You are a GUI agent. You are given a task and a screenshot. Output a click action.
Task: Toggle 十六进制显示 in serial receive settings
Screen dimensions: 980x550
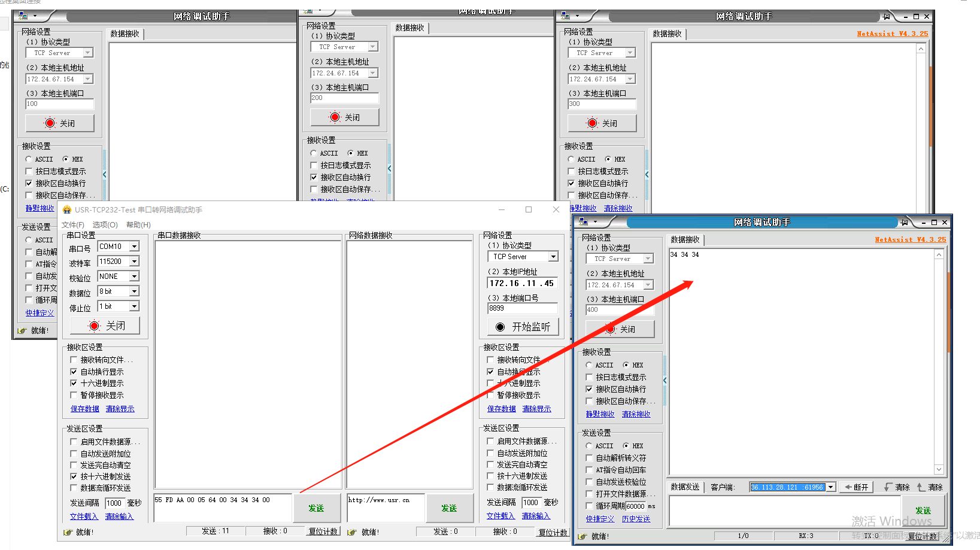coord(74,383)
